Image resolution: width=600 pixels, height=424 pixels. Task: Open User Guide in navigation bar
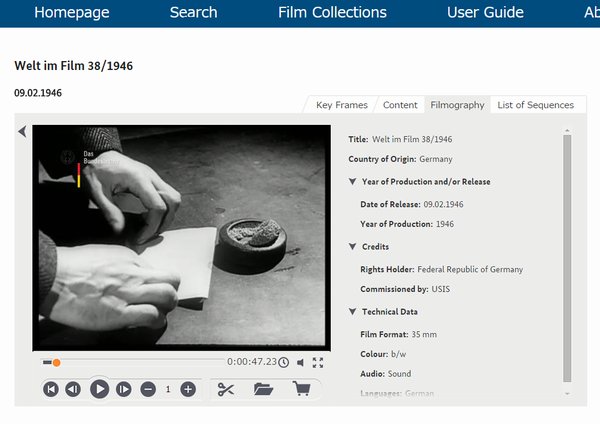pyautogui.click(x=485, y=12)
